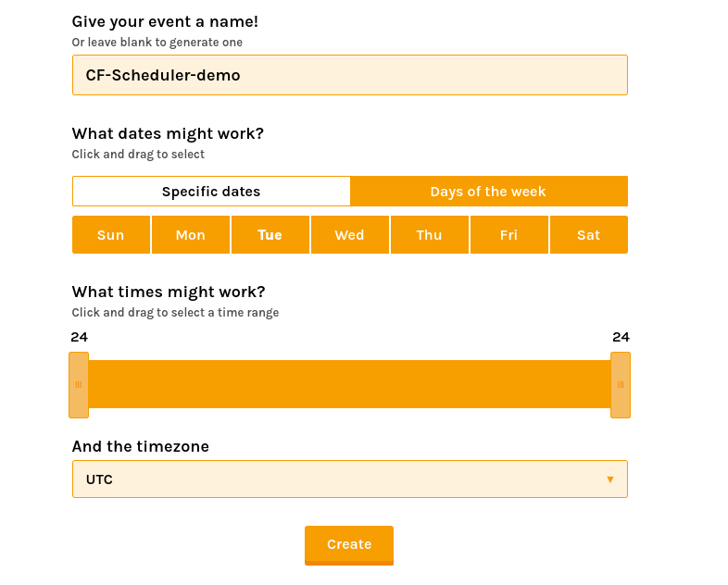Click grip icon on left slider handle
The image size is (728, 585).
(x=79, y=384)
